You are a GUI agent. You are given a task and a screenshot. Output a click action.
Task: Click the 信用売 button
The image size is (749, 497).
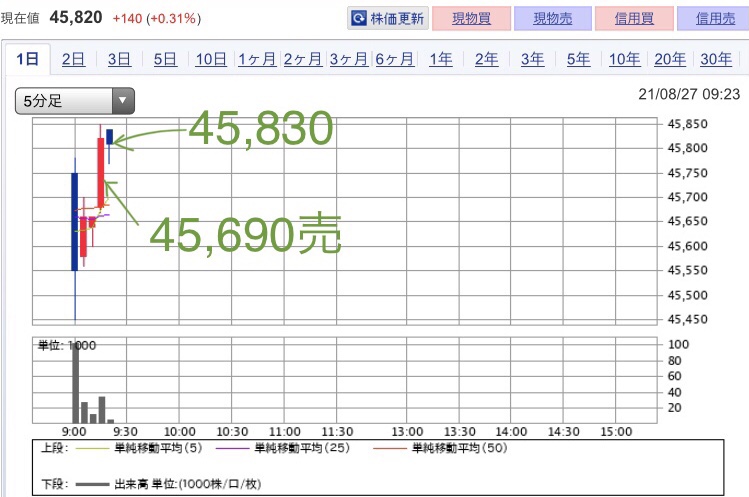(x=715, y=19)
